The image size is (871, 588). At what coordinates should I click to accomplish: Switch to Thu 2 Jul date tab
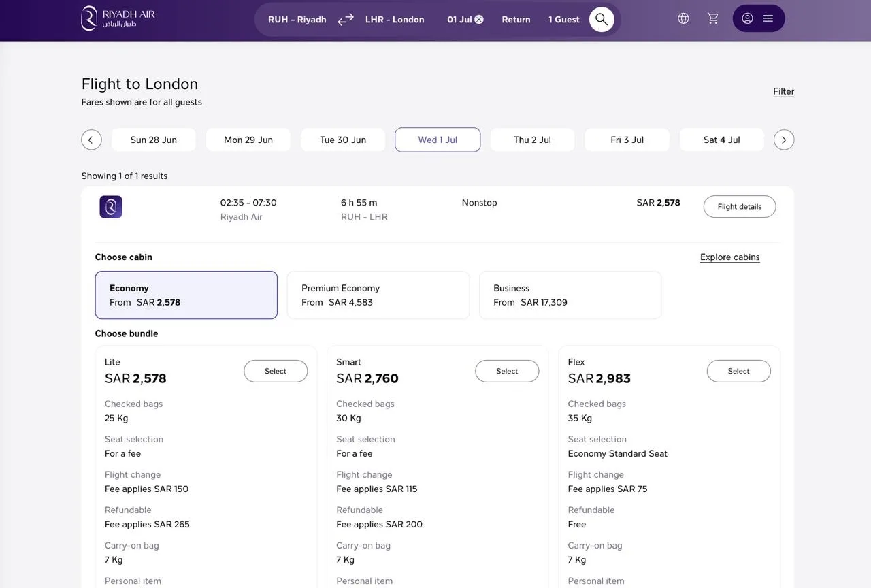(x=532, y=140)
